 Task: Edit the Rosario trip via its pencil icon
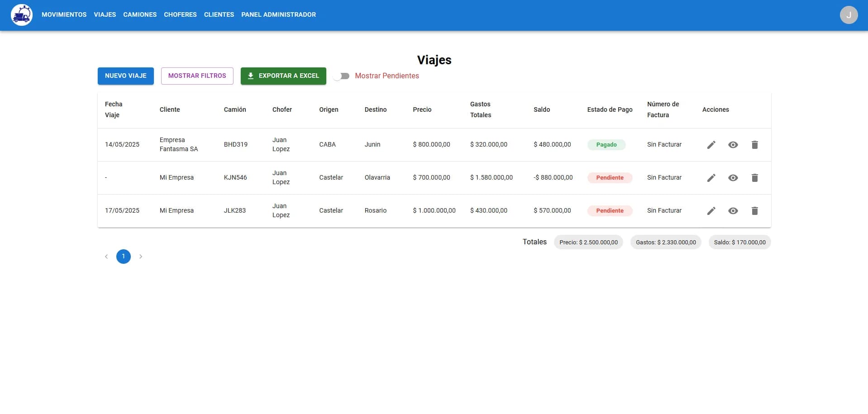[711, 210]
